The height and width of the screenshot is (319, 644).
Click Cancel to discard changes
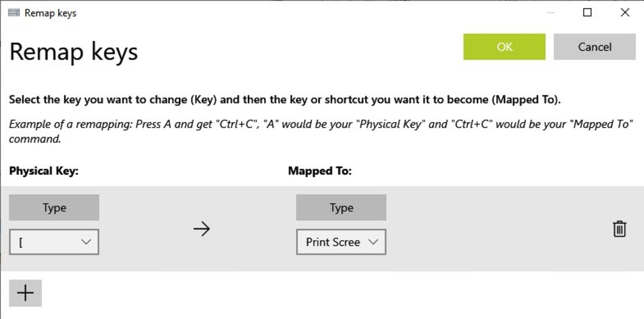coord(594,47)
